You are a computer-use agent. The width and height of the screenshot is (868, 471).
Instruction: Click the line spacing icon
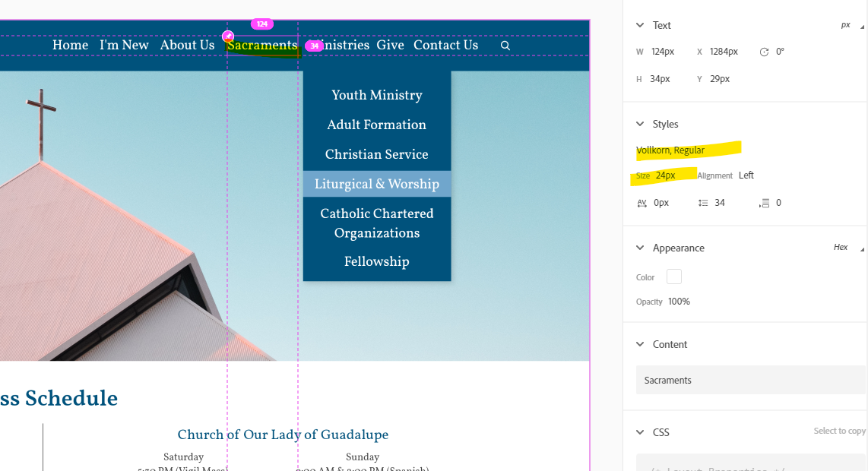702,203
